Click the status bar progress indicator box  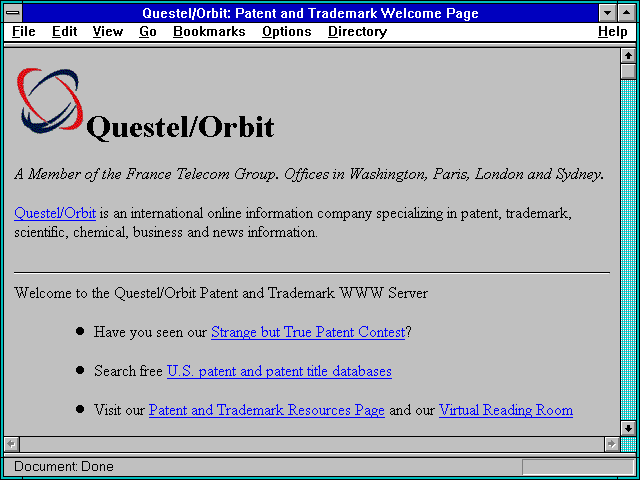click(578, 467)
